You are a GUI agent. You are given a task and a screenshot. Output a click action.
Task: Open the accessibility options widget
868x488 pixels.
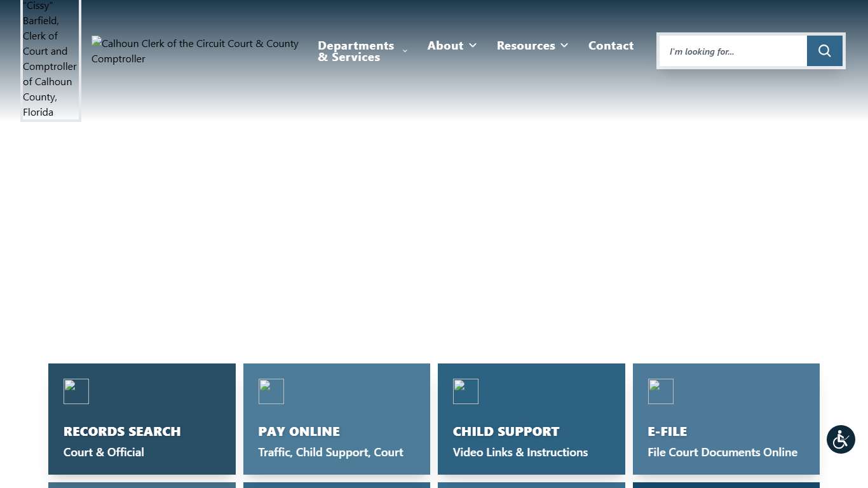tap(841, 439)
